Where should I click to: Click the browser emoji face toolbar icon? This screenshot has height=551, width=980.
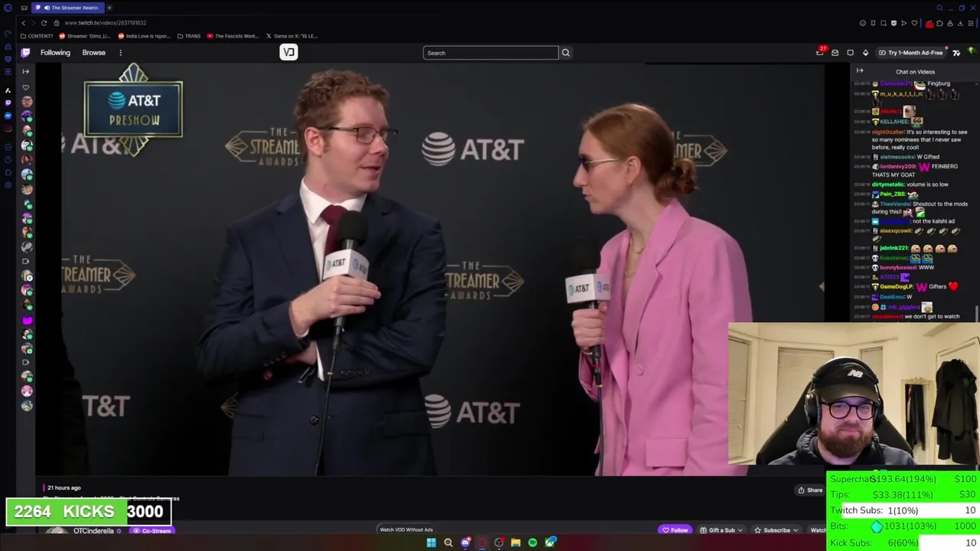point(863,23)
